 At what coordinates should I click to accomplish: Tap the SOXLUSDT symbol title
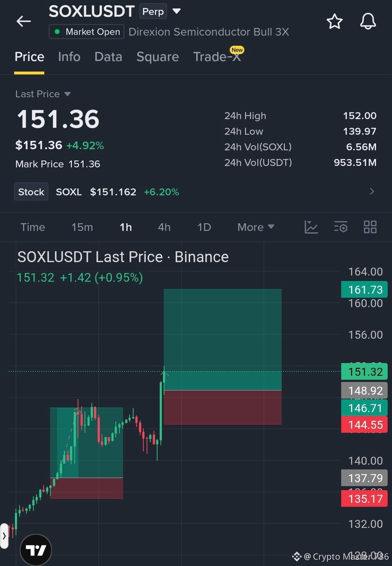point(91,11)
